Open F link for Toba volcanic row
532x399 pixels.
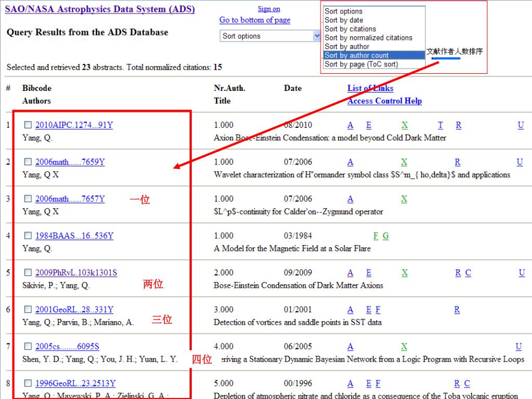tap(378, 383)
